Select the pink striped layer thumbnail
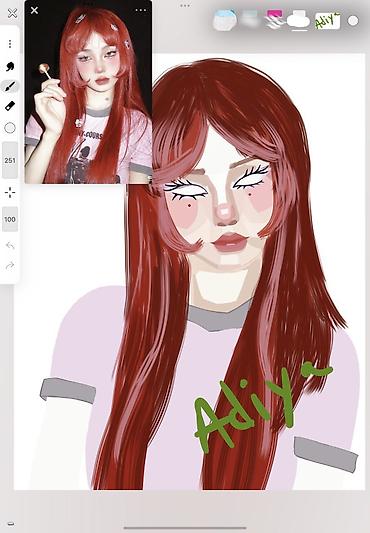This screenshot has height=533, width=370. (275, 19)
